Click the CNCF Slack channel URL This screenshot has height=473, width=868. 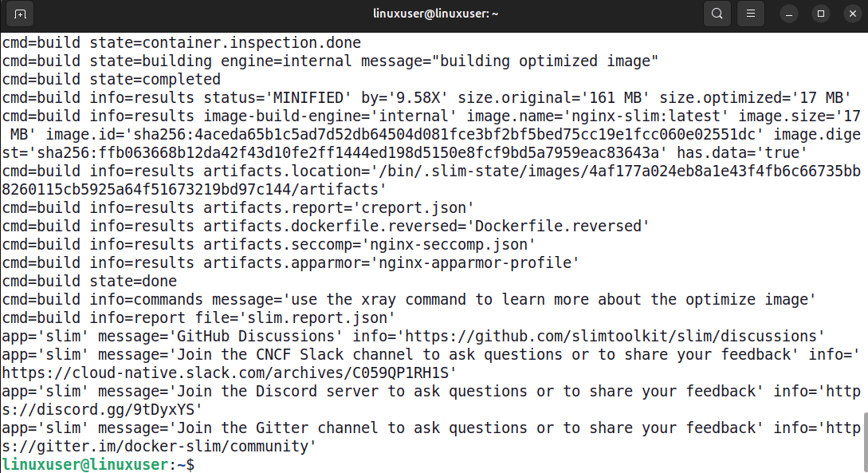(226, 372)
